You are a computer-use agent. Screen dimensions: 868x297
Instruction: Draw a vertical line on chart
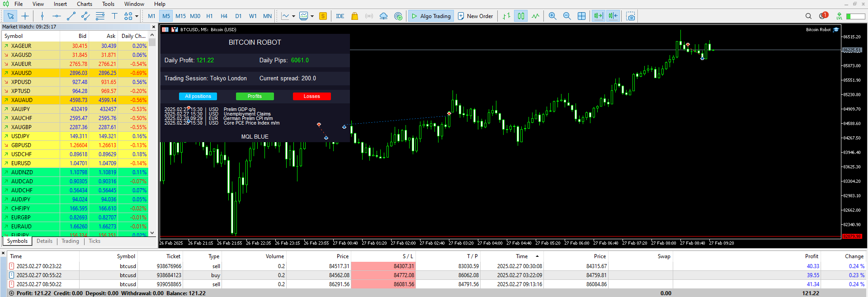tap(42, 16)
